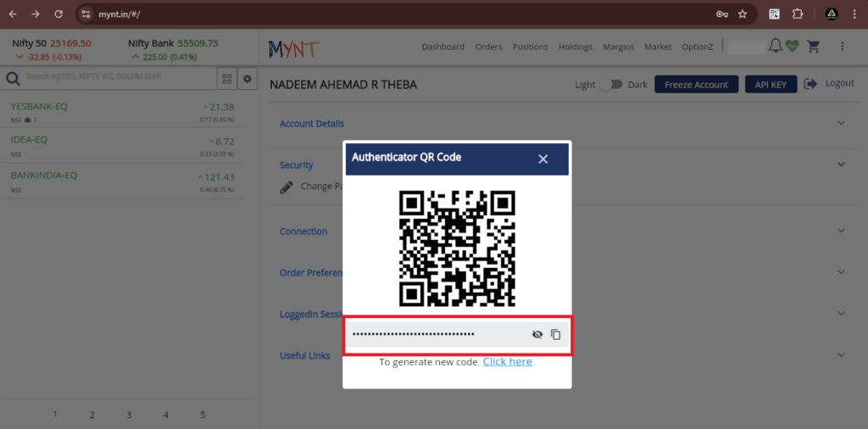This screenshot has width=868, height=429.
Task: Expand the Useful Links section
Action: pyautogui.click(x=840, y=355)
